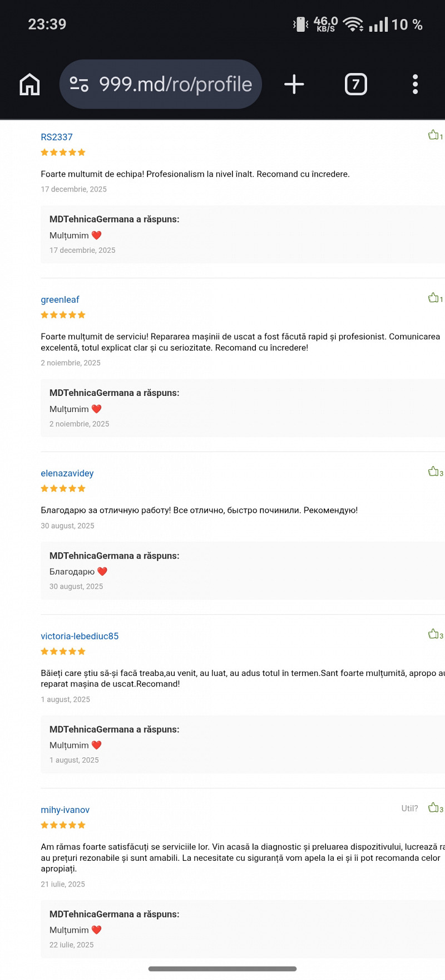Click the five-star rating under mihy-ivanov
445x980 pixels.
click(63, 825)
